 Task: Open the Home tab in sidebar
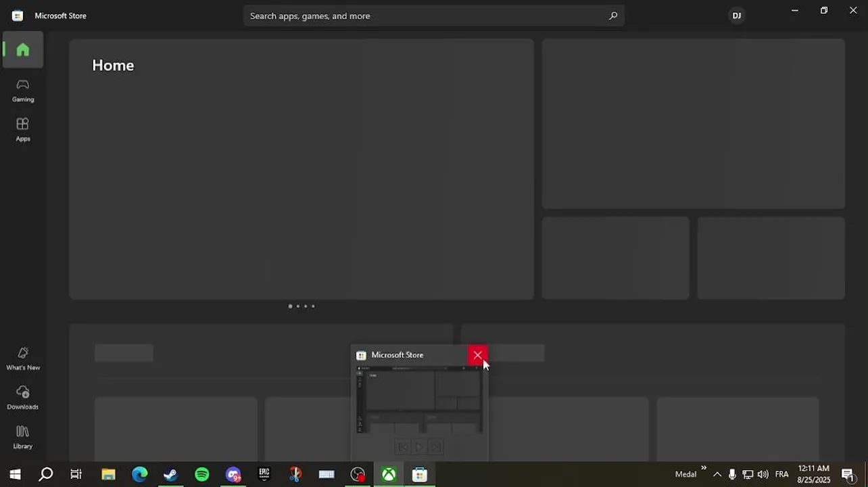coord(22,49)
